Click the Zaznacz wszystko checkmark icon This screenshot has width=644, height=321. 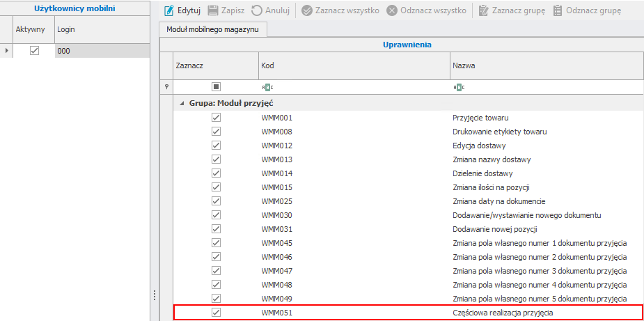coord(307,11)
